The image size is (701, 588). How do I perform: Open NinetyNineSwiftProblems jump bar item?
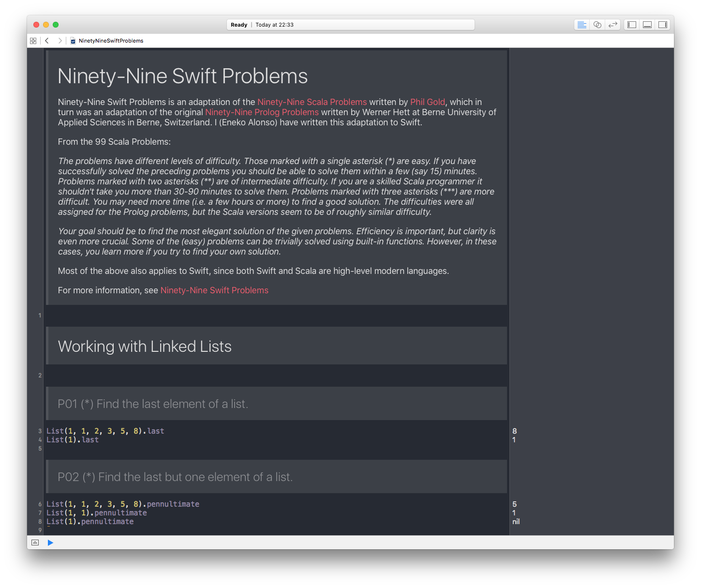tap(111, 41)
